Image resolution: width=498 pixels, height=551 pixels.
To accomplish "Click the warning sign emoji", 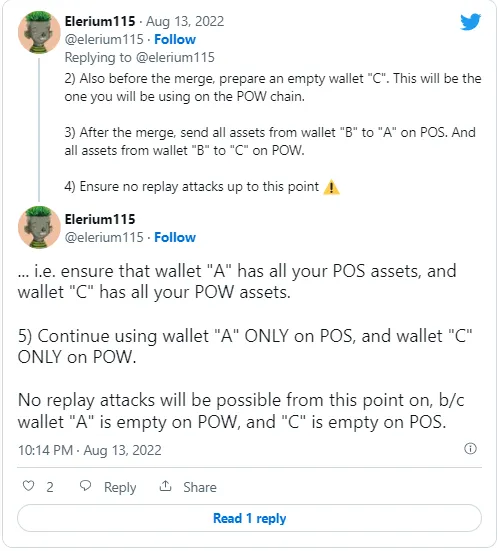I will tap(331, 187).
